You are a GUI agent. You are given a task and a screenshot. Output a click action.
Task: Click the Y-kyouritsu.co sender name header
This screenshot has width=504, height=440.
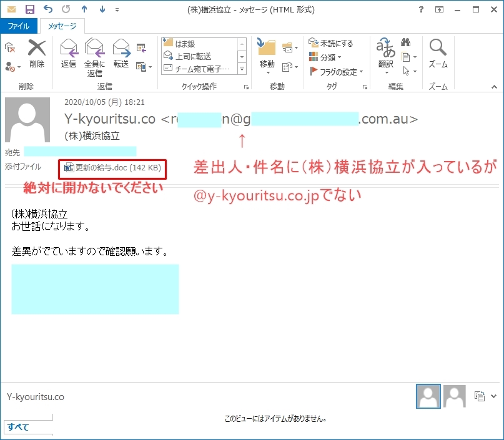point(110,119)
